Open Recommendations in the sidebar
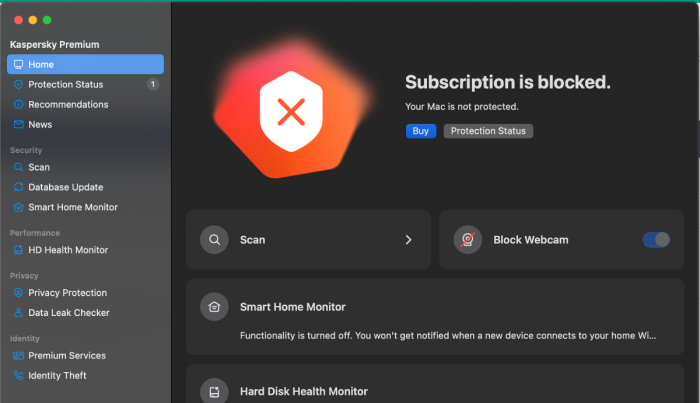The height and width of the screenshot is (403, 700). [85, 104]
